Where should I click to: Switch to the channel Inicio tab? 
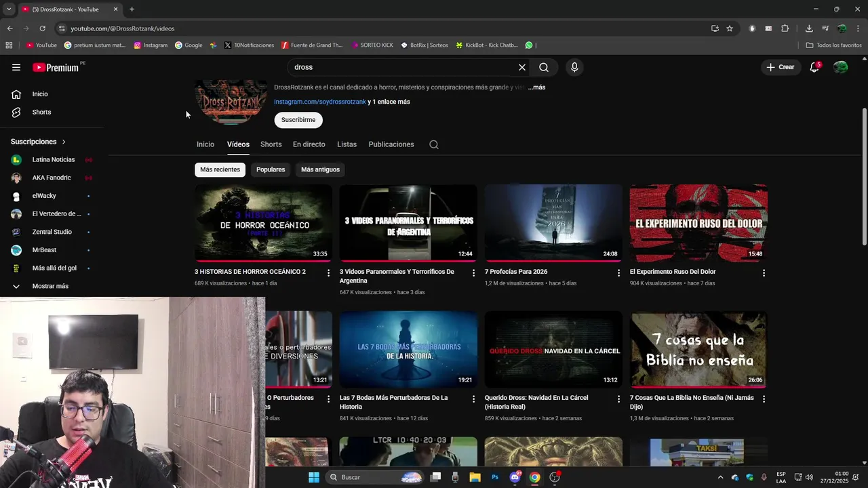click(205, 144)
